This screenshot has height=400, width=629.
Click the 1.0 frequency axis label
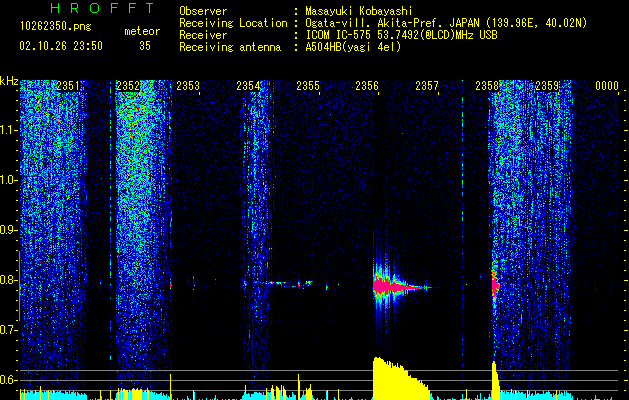coord(8,180)
